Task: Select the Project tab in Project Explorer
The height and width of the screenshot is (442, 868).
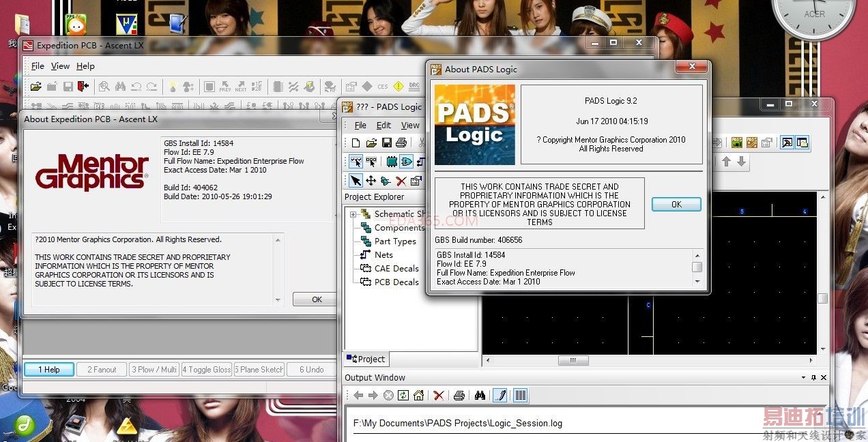Action: click(366, 359)
